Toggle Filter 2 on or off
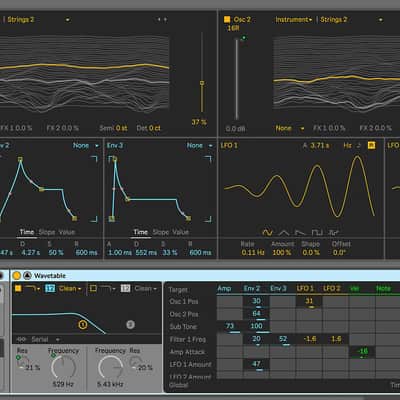Screen dimensions: 400x400 93,288
